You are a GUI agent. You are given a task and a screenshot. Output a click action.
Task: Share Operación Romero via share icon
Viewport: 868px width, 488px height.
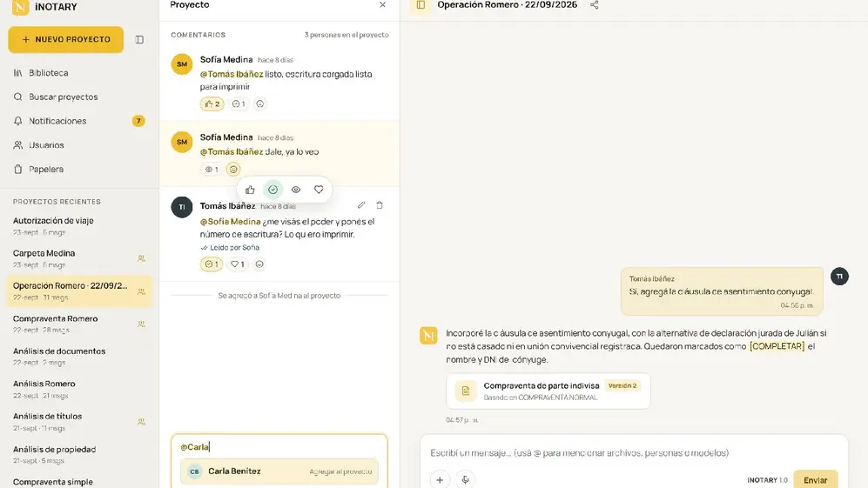(x=594, y=5)
